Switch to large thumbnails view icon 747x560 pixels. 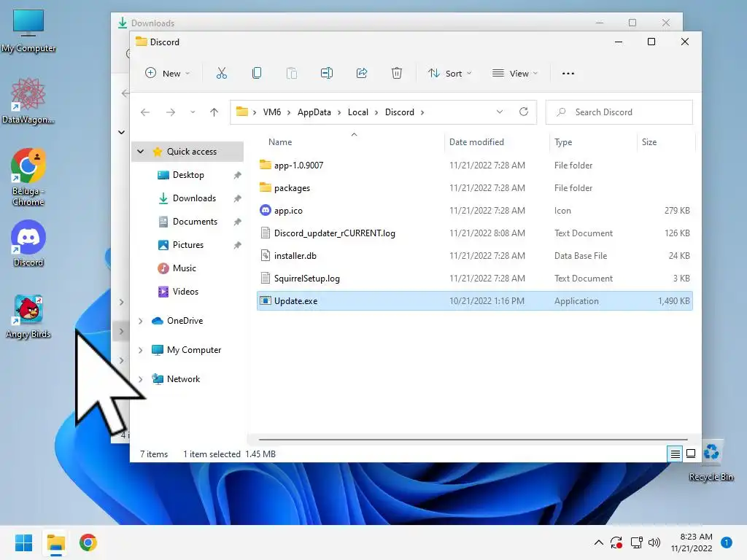pyautogui.click(x=690, y=454)
